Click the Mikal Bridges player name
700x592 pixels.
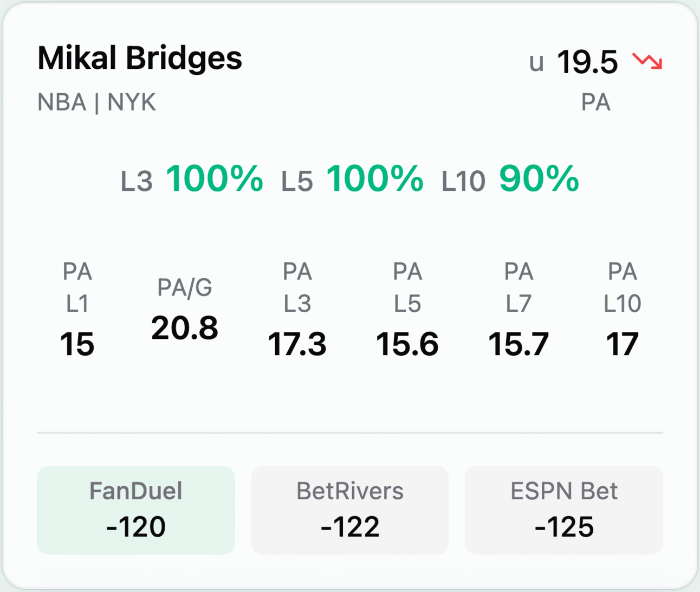coord(140,58)
